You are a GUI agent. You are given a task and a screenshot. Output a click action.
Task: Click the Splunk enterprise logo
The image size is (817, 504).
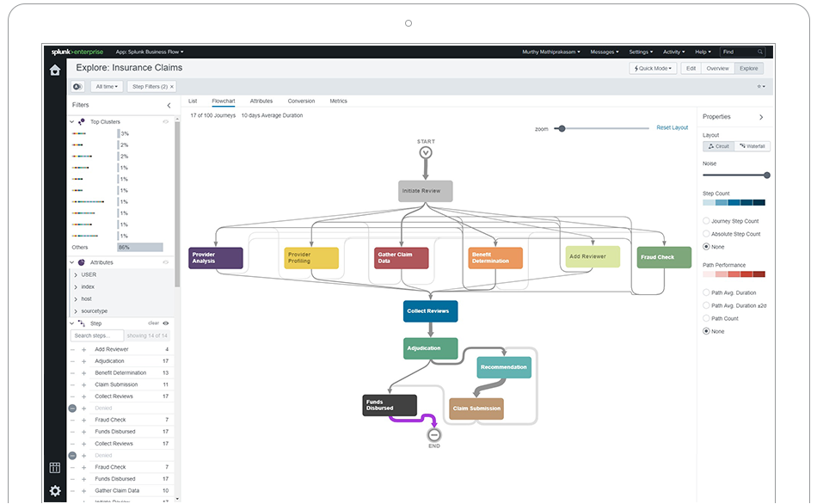[x=77, y=52]
